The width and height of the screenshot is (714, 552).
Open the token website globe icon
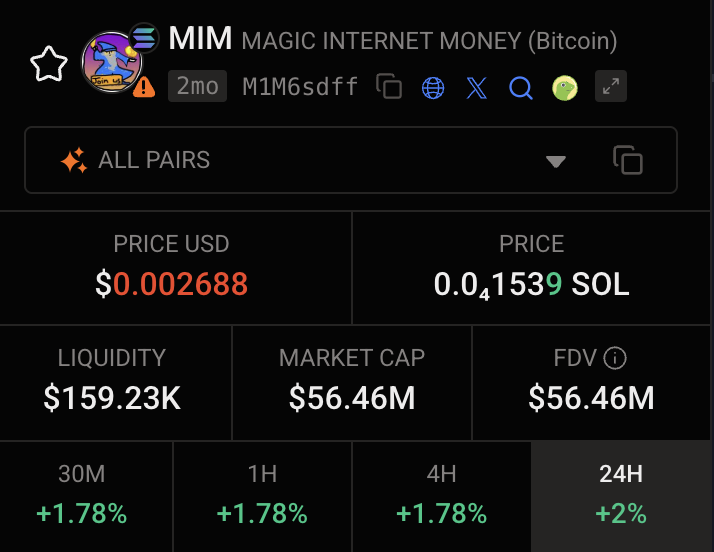click(x=433, y=87)
